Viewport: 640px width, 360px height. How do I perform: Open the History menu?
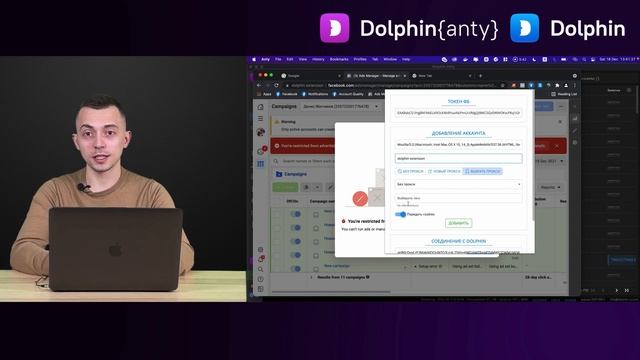318,60
